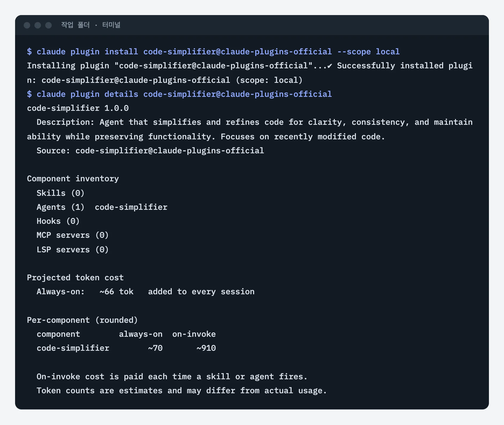504x425 pixels.
Task: Click the 'code-simplifier 1.0.0' version line
Action: 78,108
